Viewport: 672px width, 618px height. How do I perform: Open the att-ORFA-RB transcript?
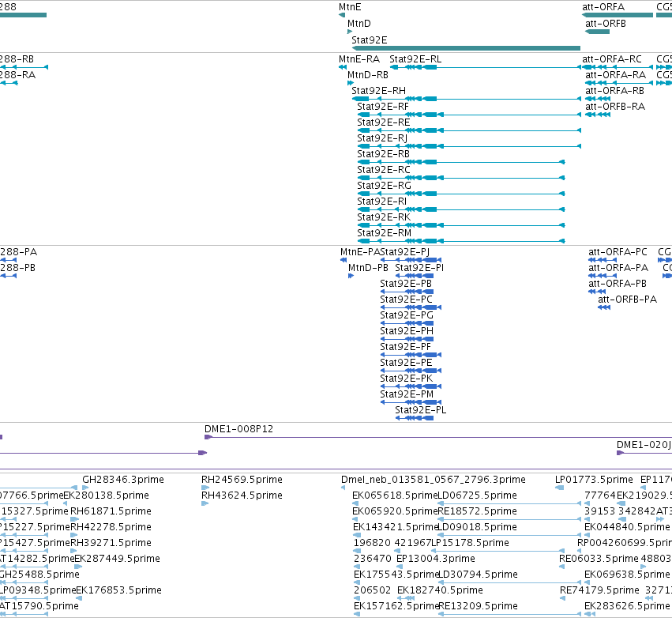(x=614, y=91)
